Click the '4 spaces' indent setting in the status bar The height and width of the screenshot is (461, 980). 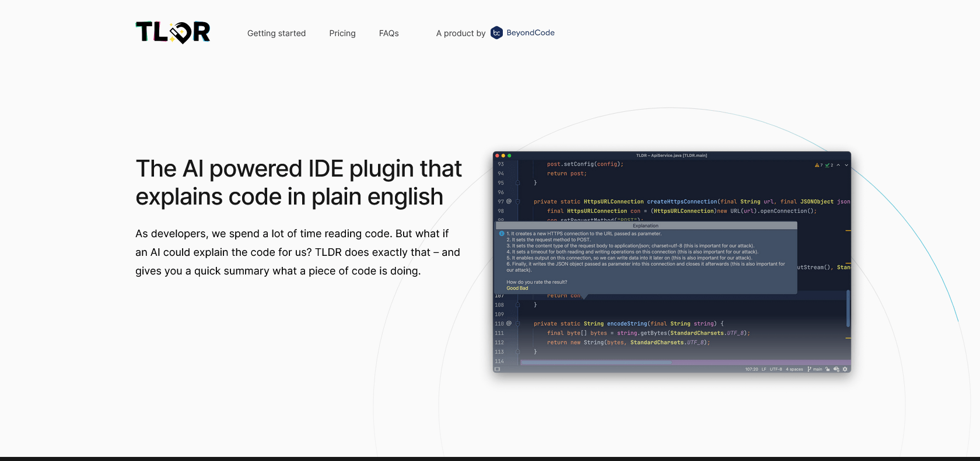[794, 369]
